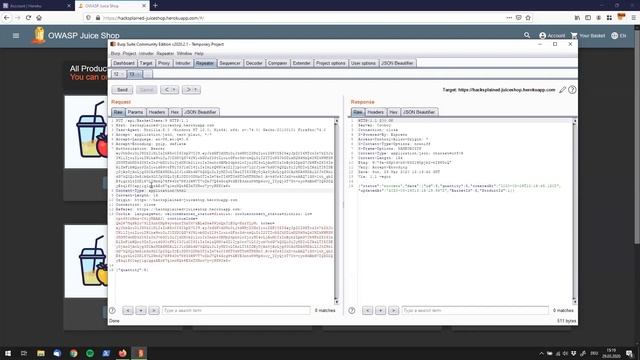Open the Juice Shop hamburger menu

point(16,36)
